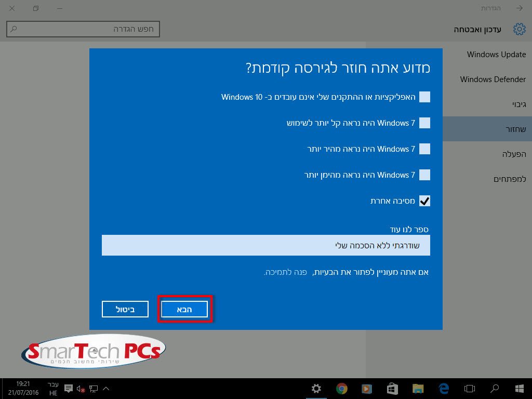Launch Microsoft Edge from the taskbar
This screenshot has width=532, height=399.
point(444,389)
